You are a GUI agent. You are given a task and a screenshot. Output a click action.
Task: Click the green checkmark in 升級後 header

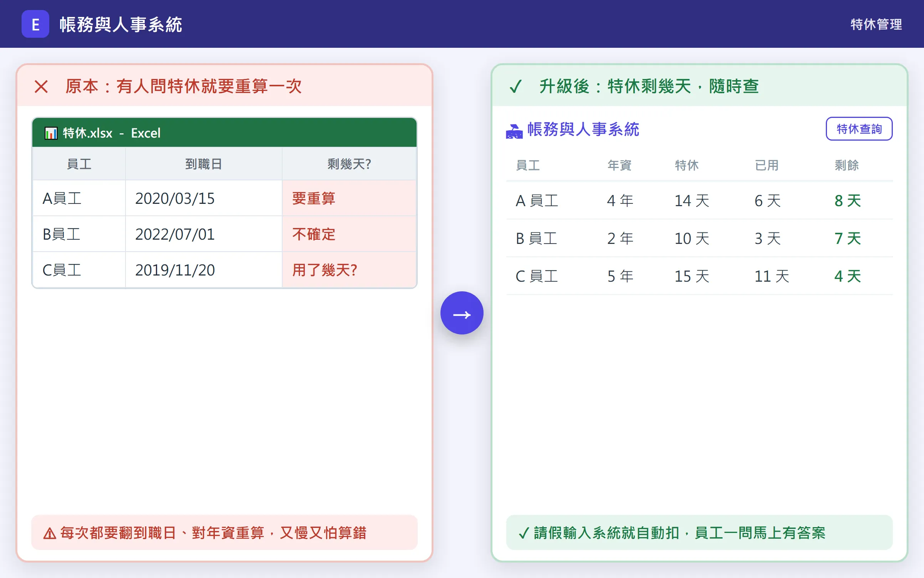(x=516, y=87)
